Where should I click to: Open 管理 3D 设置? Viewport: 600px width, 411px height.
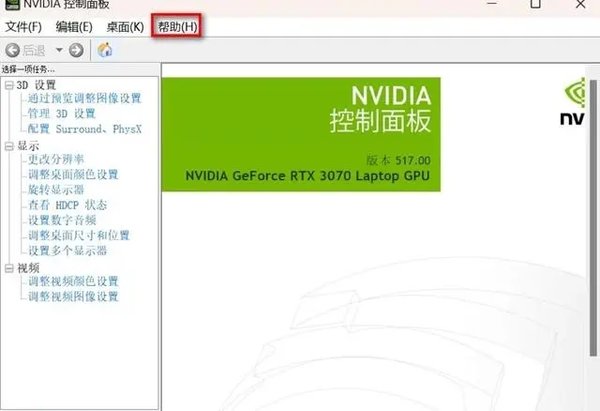(61, 114)
